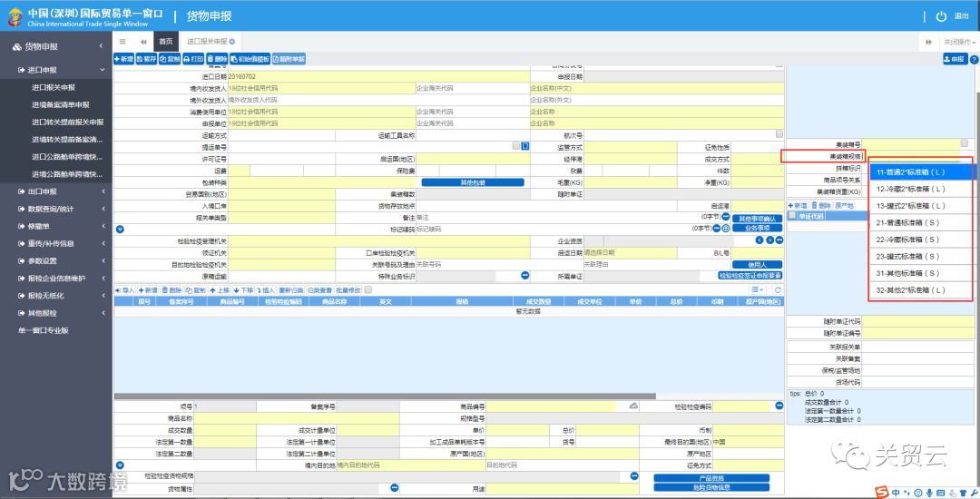Expand the 报检企业信息维护 sidebar menu

point(56,279)
